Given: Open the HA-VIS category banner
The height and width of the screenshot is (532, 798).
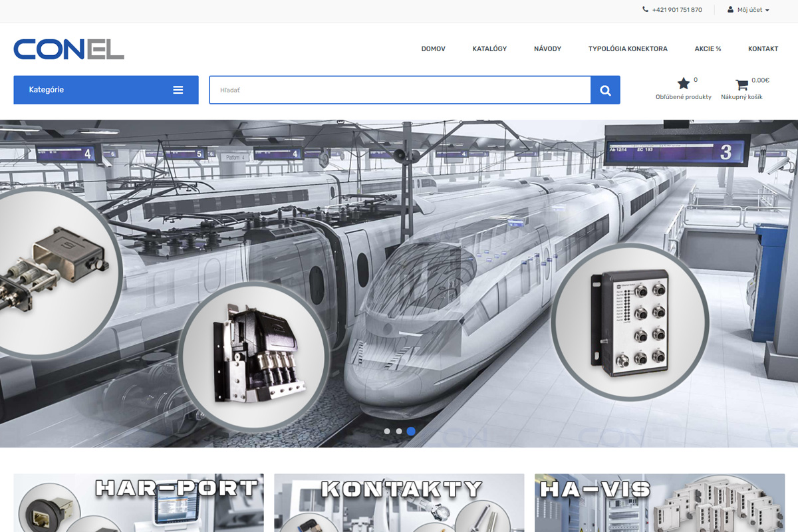Looking at the screenshot, I should tap(660, 503).
